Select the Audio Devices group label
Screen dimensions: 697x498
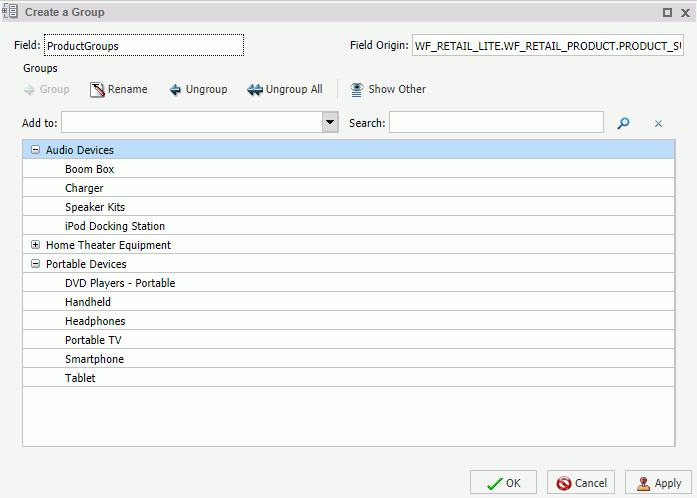coord(80,150)
